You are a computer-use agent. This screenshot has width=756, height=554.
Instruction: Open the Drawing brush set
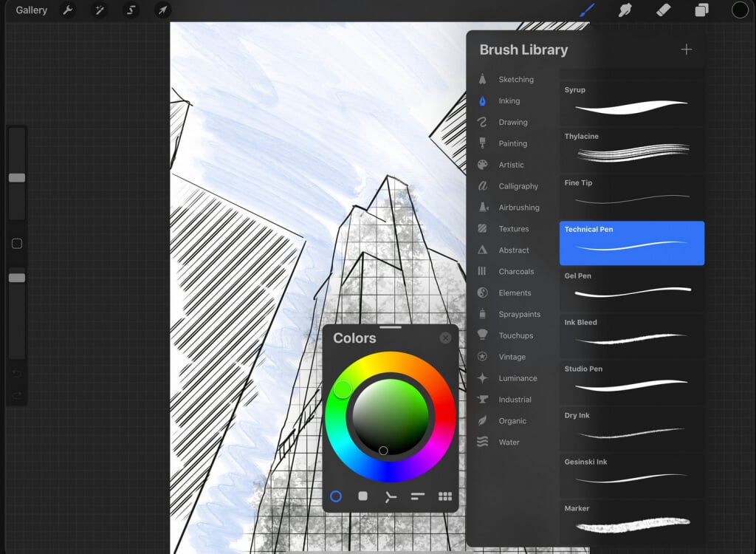pos(512,122)
